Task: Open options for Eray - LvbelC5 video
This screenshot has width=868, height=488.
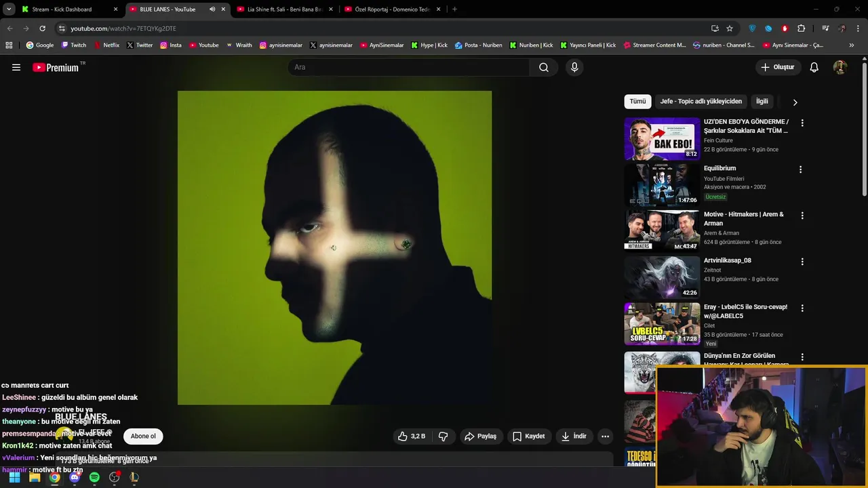Action: (802, 308)
